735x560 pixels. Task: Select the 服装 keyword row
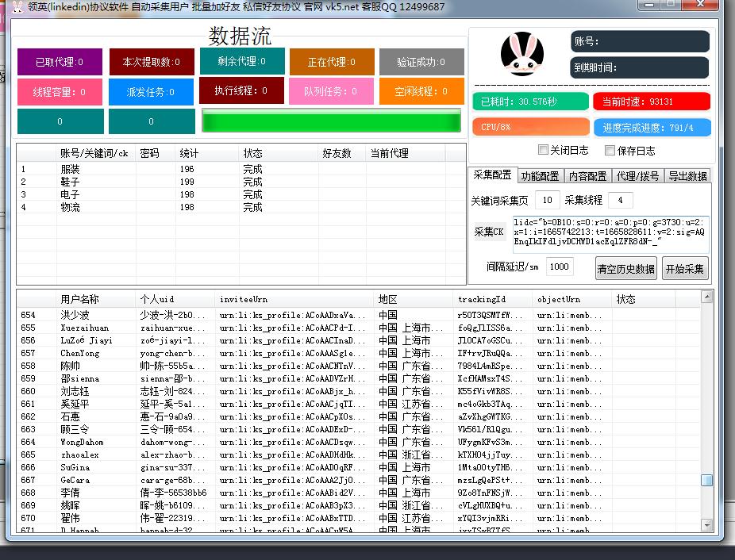(x=70, y=169)
